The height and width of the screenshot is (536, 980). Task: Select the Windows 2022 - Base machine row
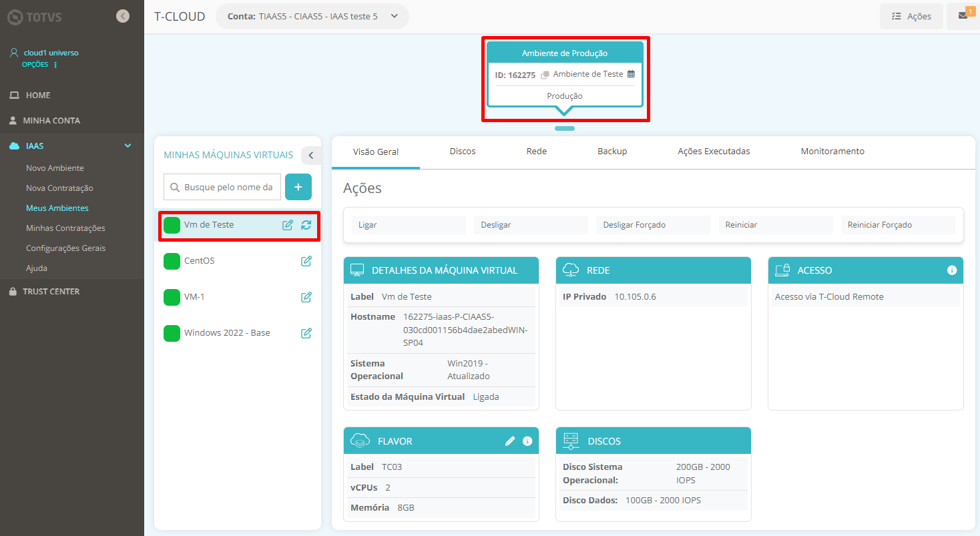point(238,333)
